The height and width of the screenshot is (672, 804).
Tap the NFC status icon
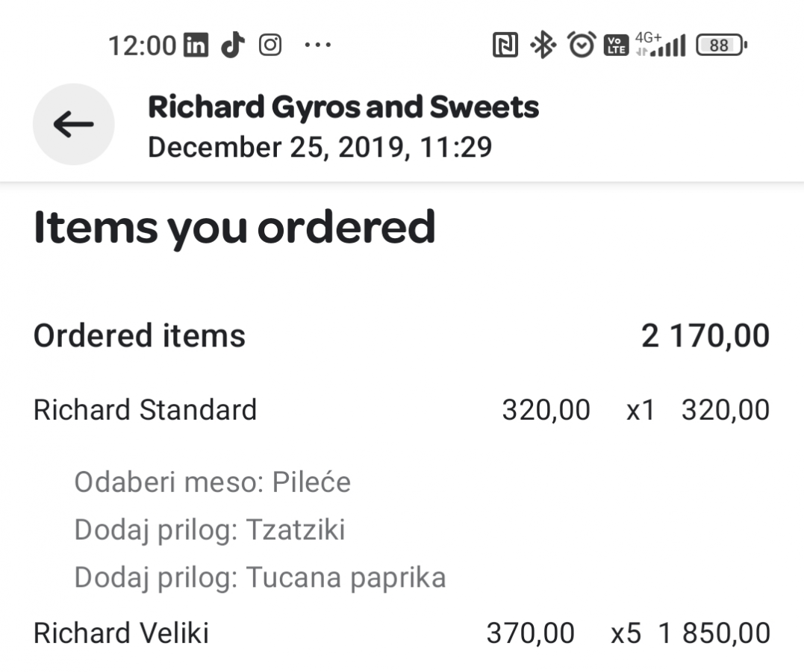505,46
